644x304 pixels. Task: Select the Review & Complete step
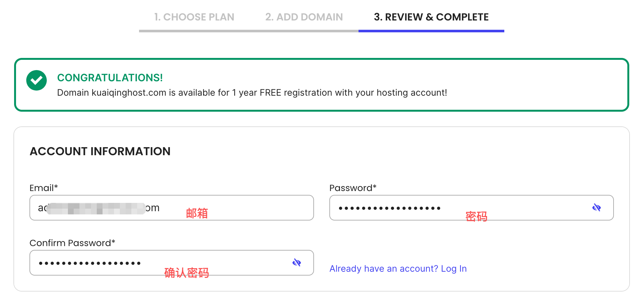[431, 17]
